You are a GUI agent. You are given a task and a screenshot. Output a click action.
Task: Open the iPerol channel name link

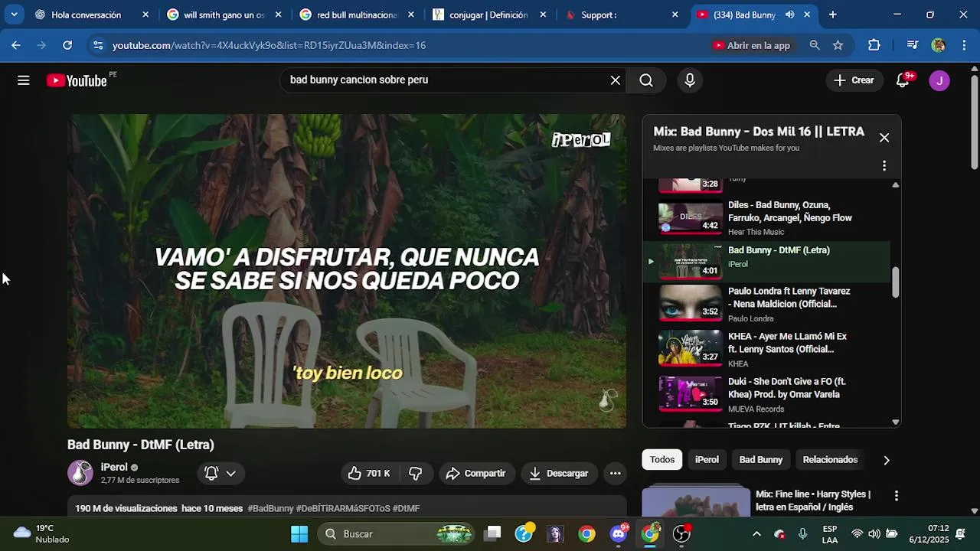pos(114,468)
